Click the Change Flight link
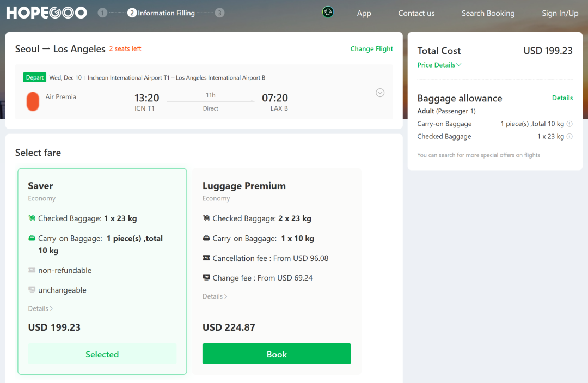Viewport: 588px width, 383px height. [372, 49]
